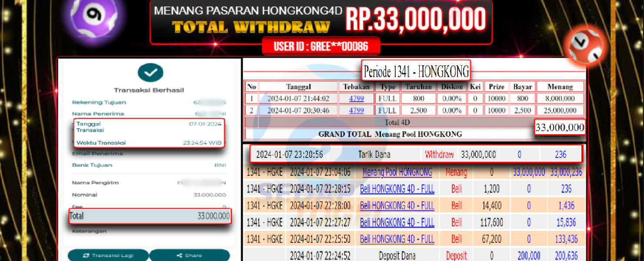The width and height of the screenshot is (644, 261).
Task: Tap the Transaksi Lagi button
Action: pos(108,255)
